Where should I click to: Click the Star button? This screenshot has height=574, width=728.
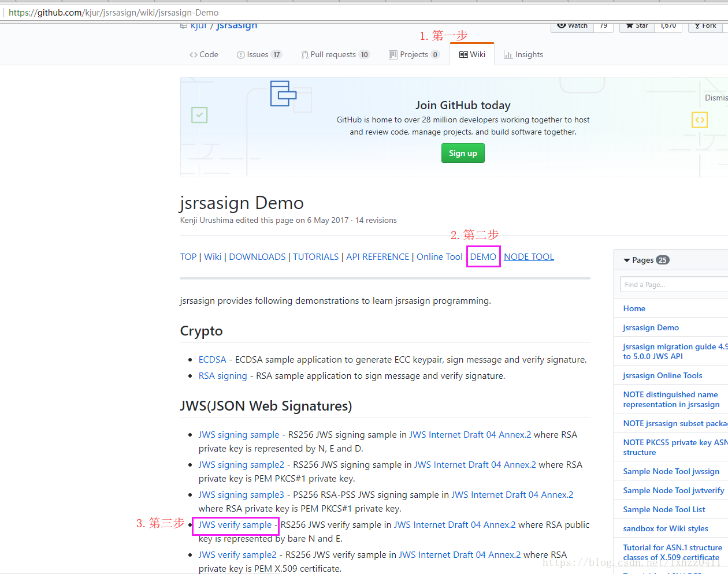pyautogui.click(x=637, y=26)
